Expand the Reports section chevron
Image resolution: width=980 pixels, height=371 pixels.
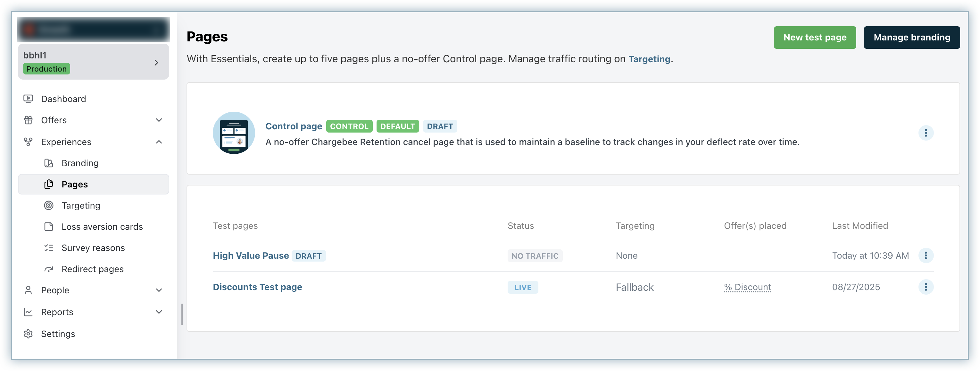(159, 312)
